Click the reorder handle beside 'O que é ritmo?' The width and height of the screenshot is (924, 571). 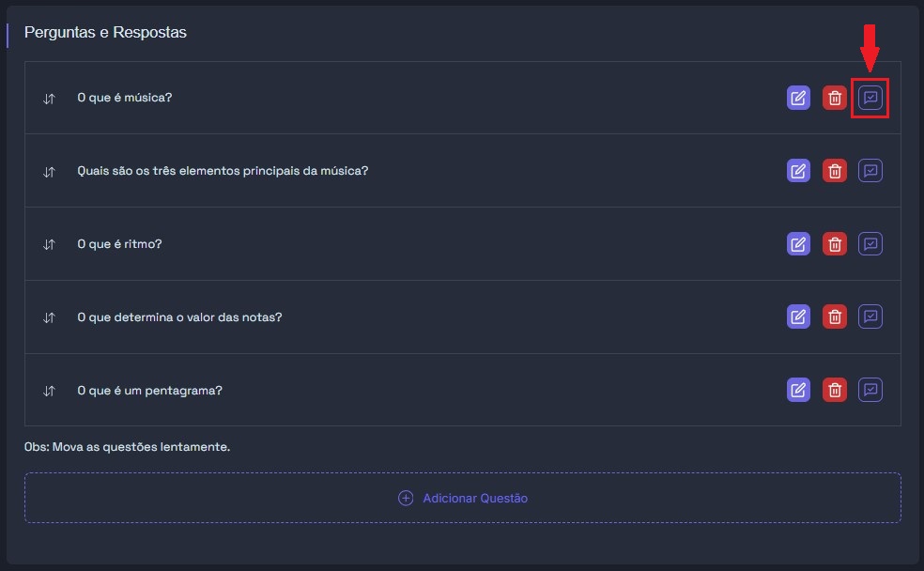[x=49, y=244]
